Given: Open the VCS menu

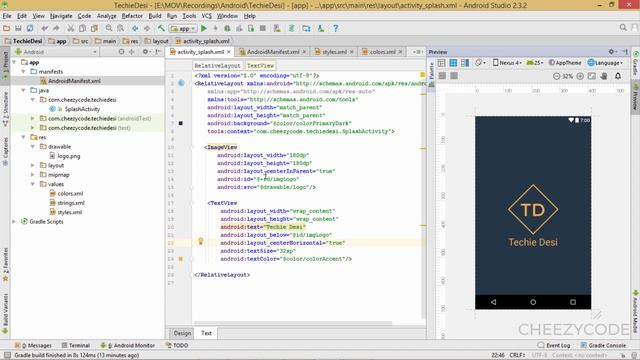Looking at the screenshot, I should coord(207,16).
